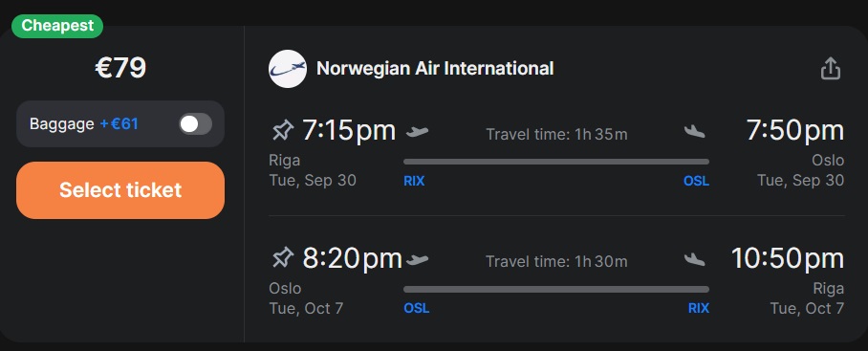Click the landing plane icon for the Riga arrival

click(x=695, y=259)
